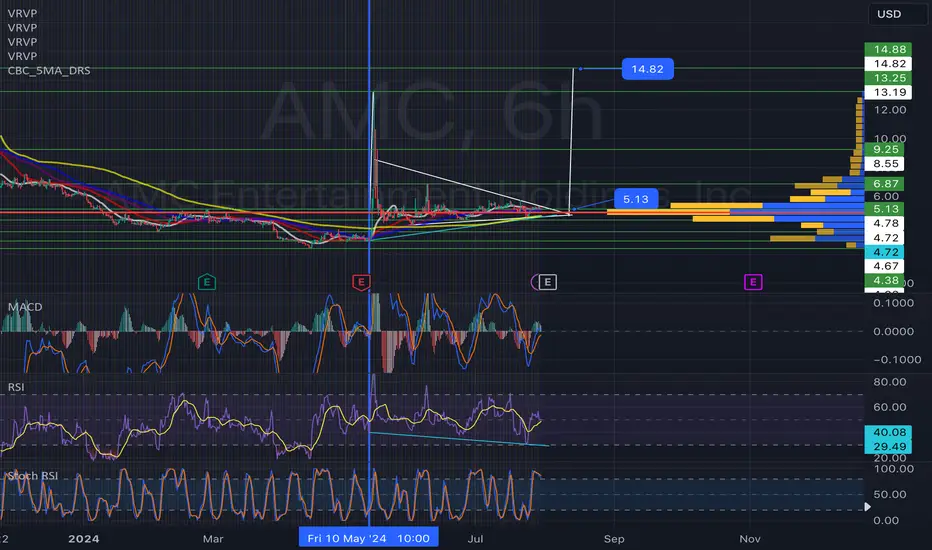Image resolution: width=932 pixels, height=550 pixels.
Task: Click the red earnings E marker
Action: point(361,282)
